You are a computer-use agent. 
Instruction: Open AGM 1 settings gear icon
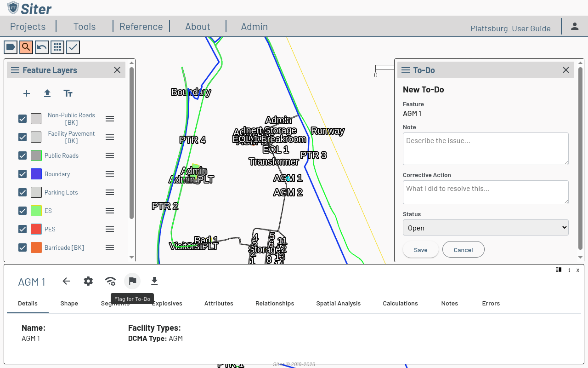click(88, 281)
